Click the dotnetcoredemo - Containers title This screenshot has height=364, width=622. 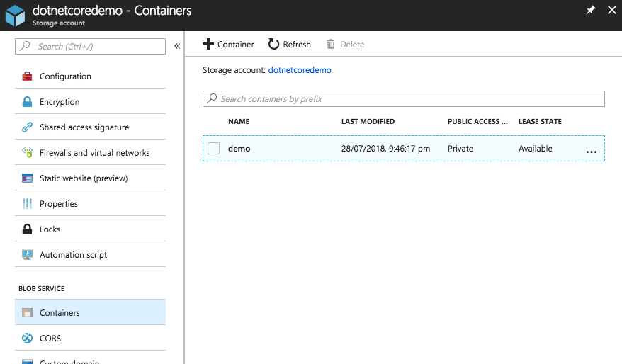[112, 11]
